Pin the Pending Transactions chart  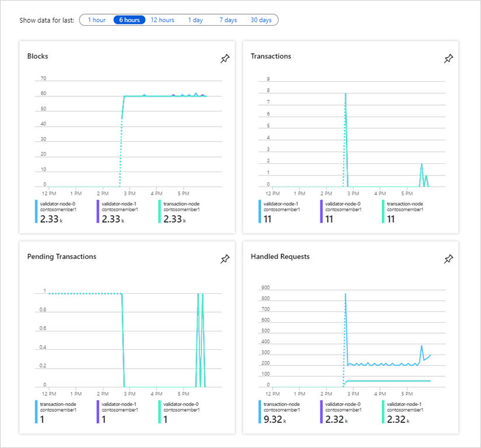coord(225,259)
